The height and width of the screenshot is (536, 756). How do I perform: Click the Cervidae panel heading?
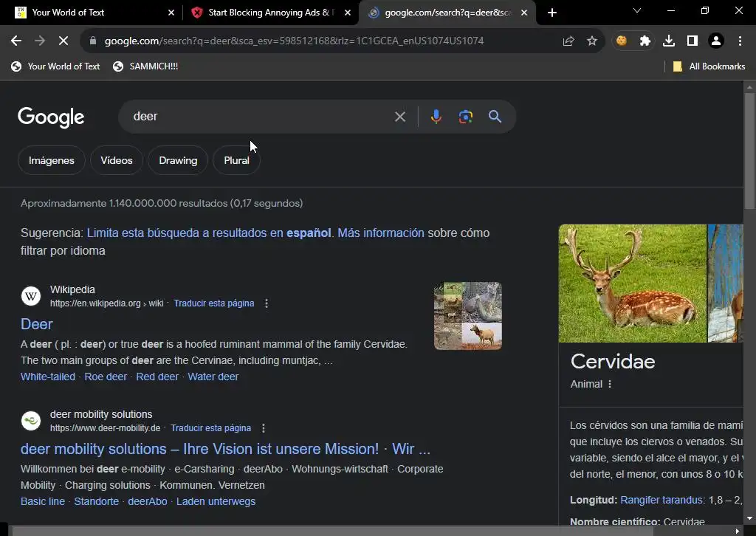point(612,362)
